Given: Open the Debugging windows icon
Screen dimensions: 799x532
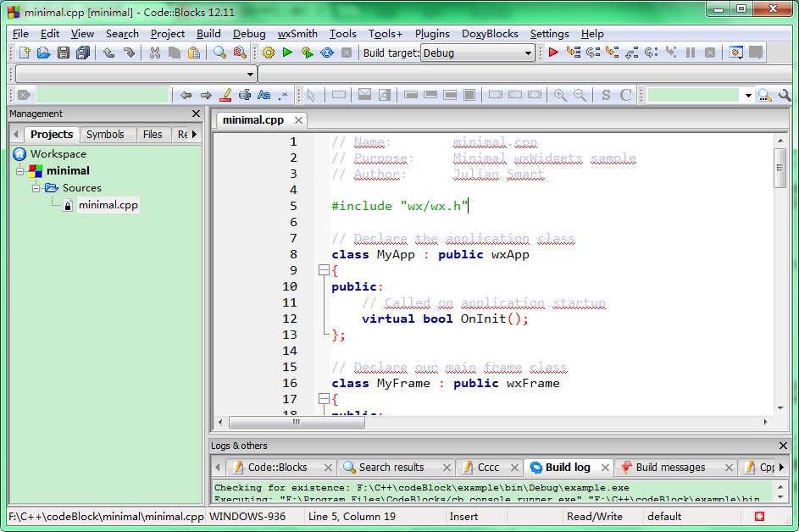Looking at the screenshot, I should click(x=735, y=52).
